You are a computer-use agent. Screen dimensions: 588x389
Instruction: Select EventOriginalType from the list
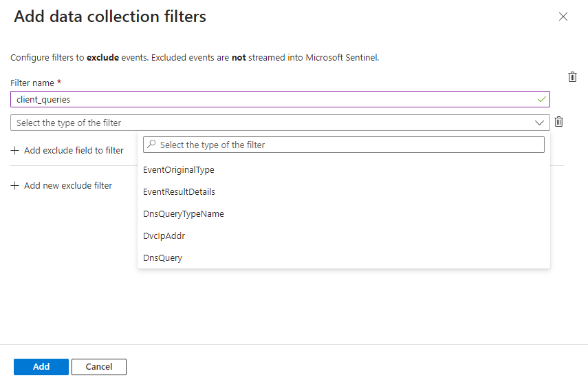179,170
